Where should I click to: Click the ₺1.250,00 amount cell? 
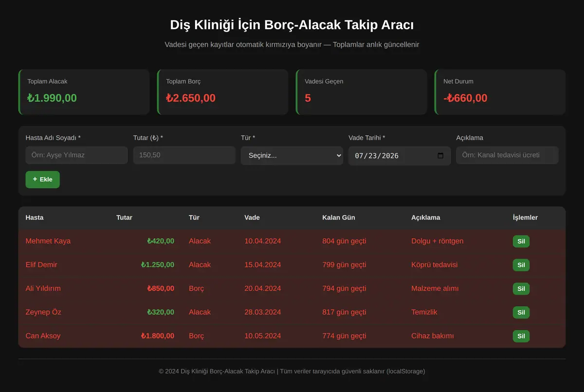click(x=158, y=265)
